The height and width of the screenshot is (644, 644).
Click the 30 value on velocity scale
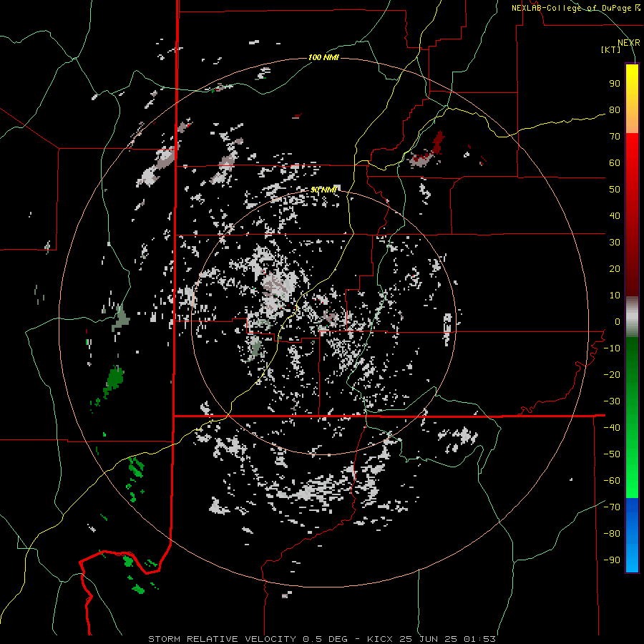pyautogui.click(x=615, y=243)
